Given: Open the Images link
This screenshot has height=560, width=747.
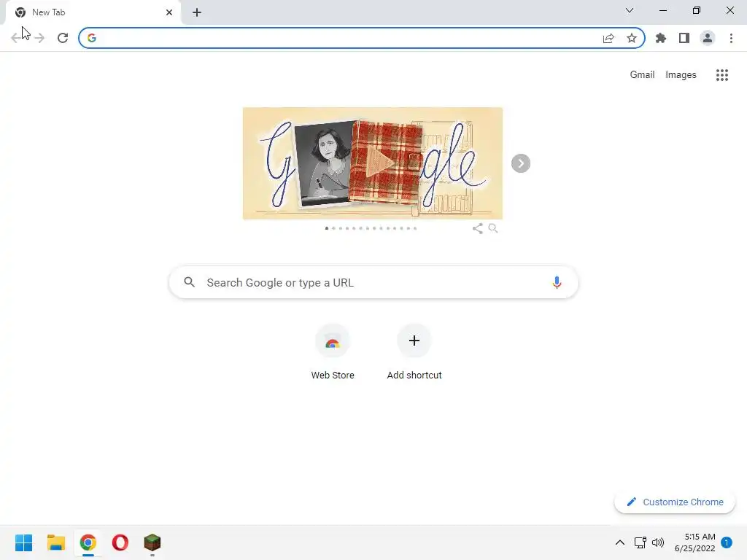Looking at the screenshot, I should pos(681,75).
